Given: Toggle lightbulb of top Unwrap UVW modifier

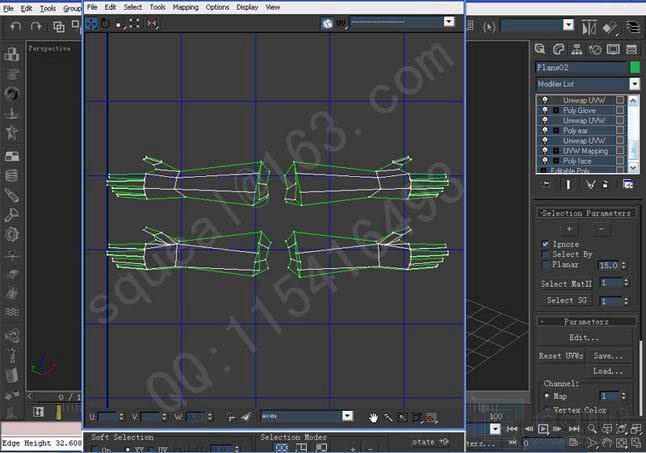Looking at the screenshot, I should tap(545, 100).
